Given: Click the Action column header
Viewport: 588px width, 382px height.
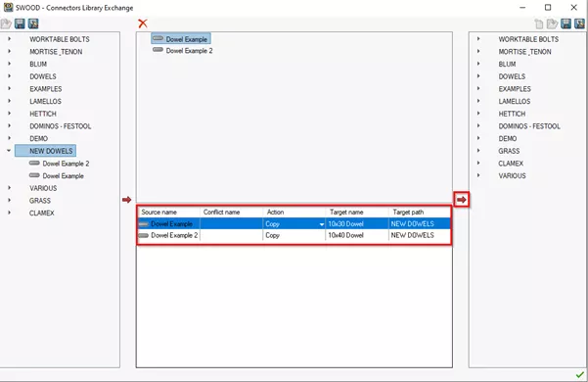Looking at the screenshot, I should click(294, 212).
